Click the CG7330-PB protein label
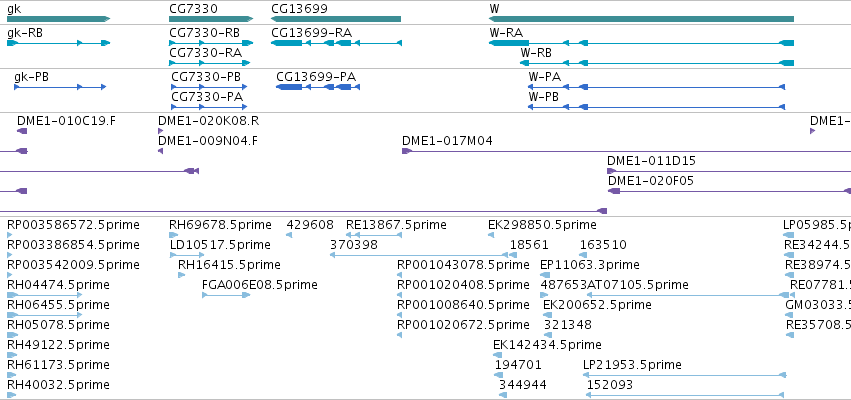 pyautogui.click(x=206, y=77)
